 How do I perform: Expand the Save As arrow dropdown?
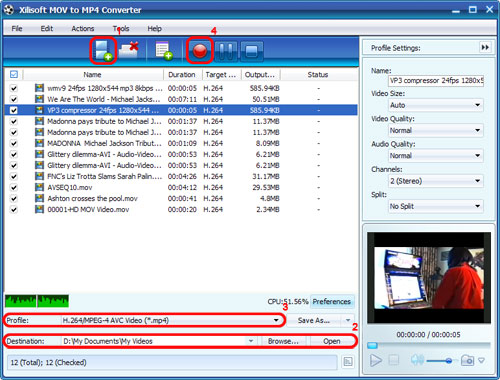(x=348, y=320)
